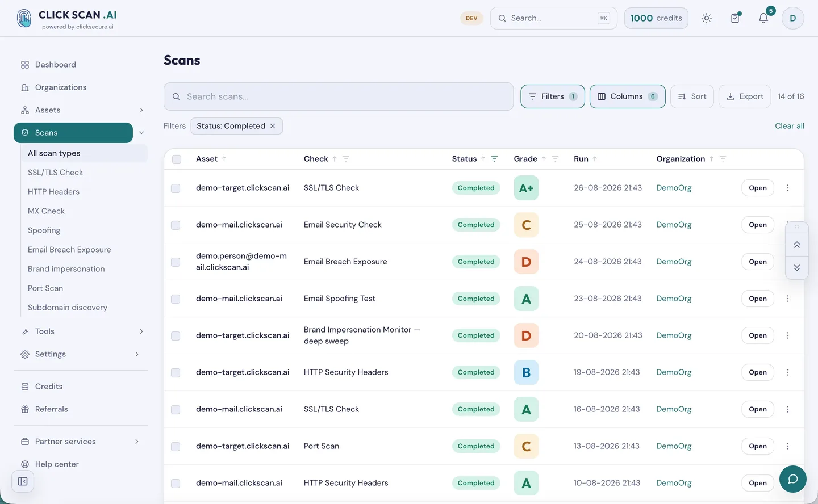Screen dimensions: 818x504
Task: Open the notifications bell
Action: click(763, 18)
